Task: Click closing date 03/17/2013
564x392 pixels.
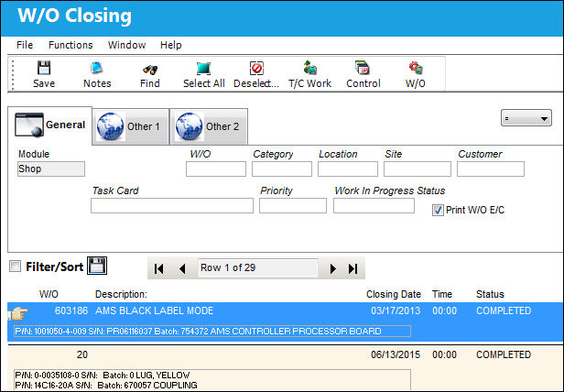Action: pos(396,310)
